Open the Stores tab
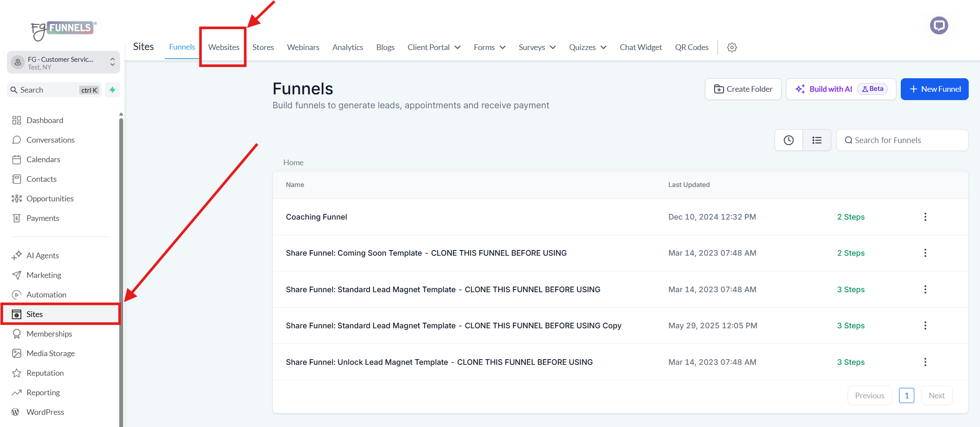 pos(263,47)
